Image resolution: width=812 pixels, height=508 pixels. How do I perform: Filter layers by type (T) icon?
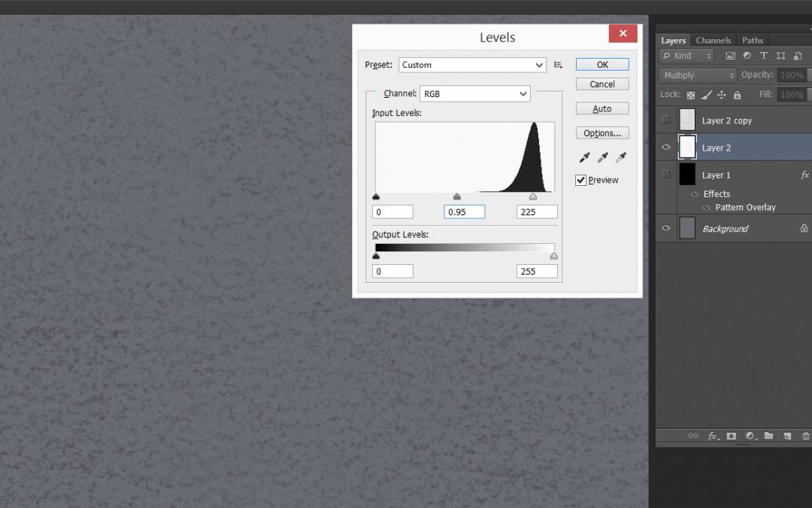[x=764, y=56]
